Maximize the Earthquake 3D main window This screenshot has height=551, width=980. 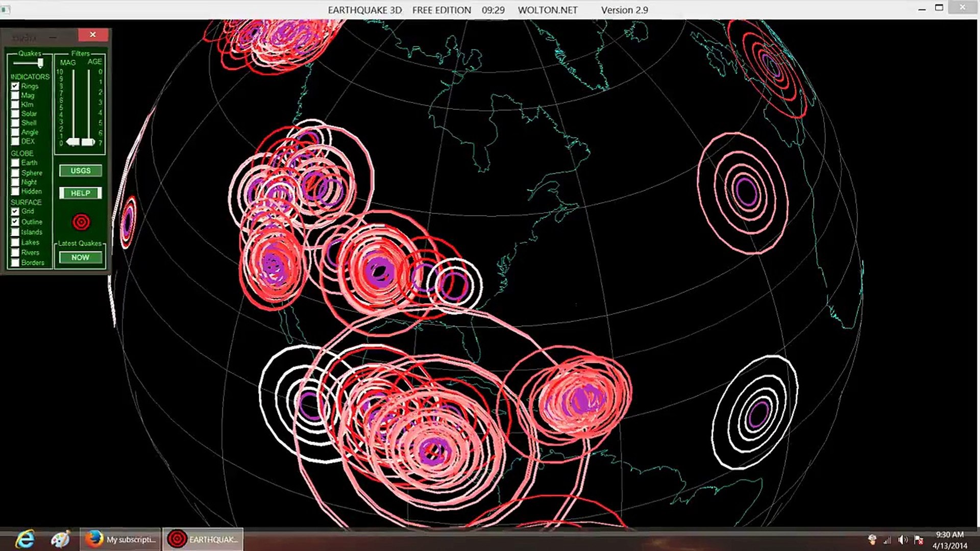(x=939, y=8)
